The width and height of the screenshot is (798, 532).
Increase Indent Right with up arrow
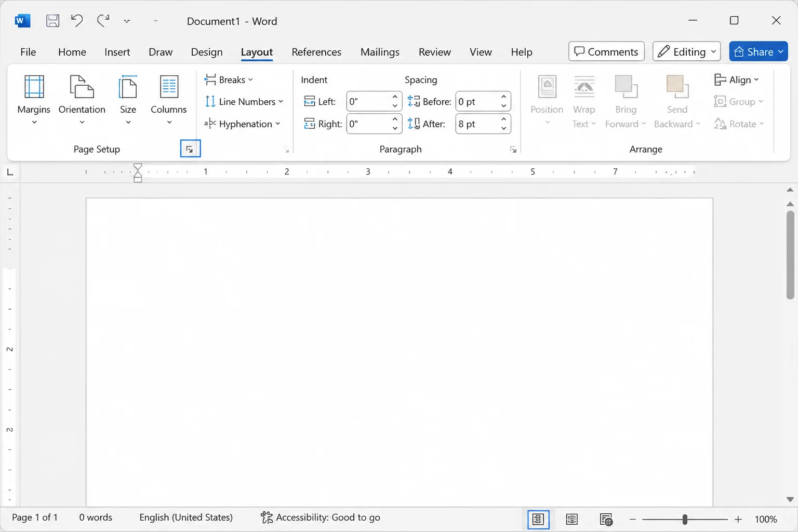coord(395,119)
